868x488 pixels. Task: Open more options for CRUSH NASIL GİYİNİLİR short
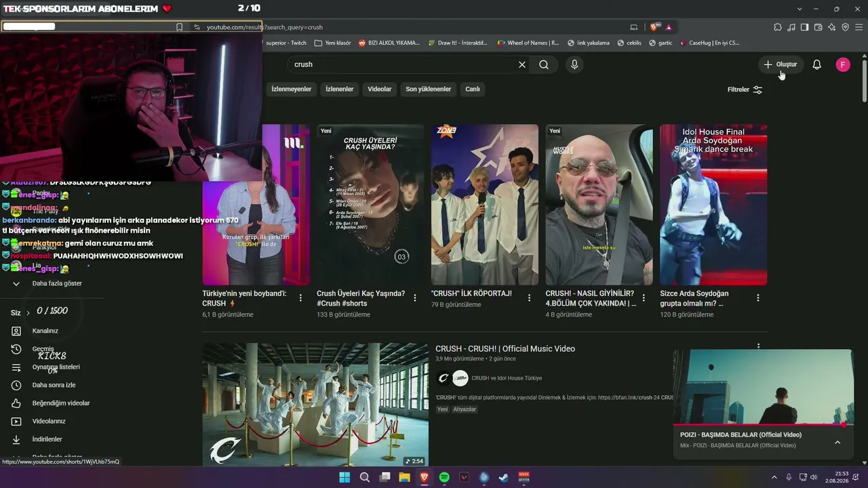[644, 298]
